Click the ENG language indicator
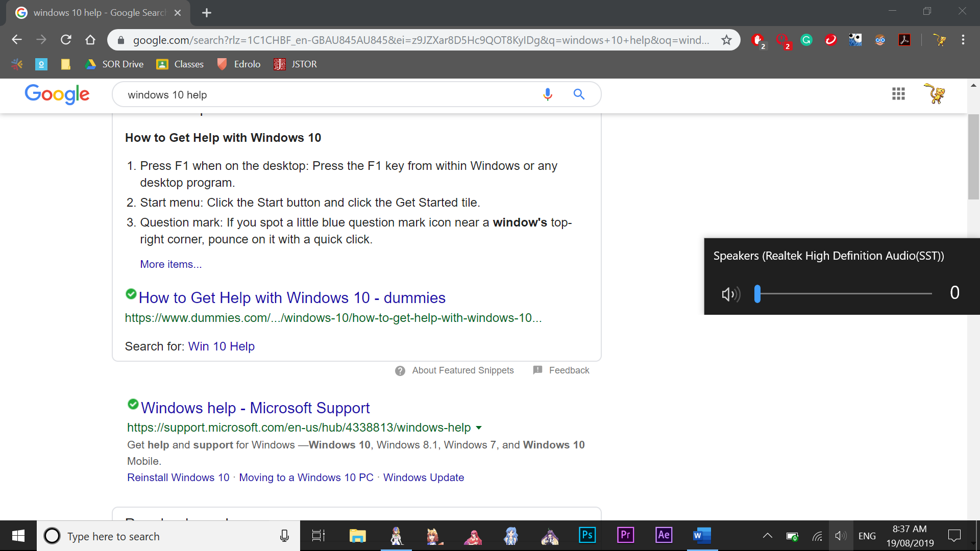The height and width of the screenshot is (551, 980). (867, 536)
